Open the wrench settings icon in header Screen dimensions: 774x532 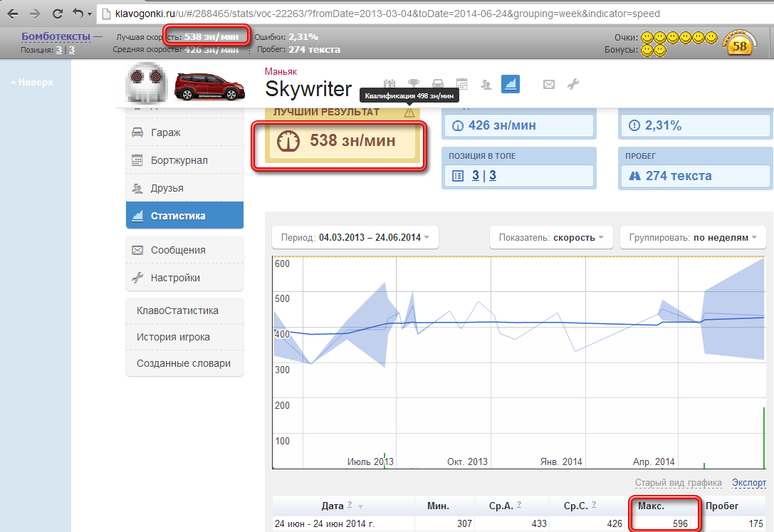click(573, 84)
